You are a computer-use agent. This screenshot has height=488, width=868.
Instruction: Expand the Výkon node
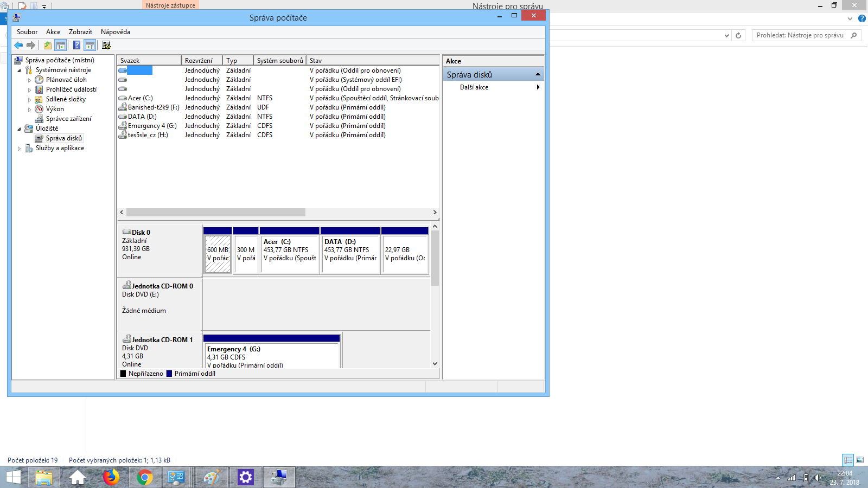(30, 110)
